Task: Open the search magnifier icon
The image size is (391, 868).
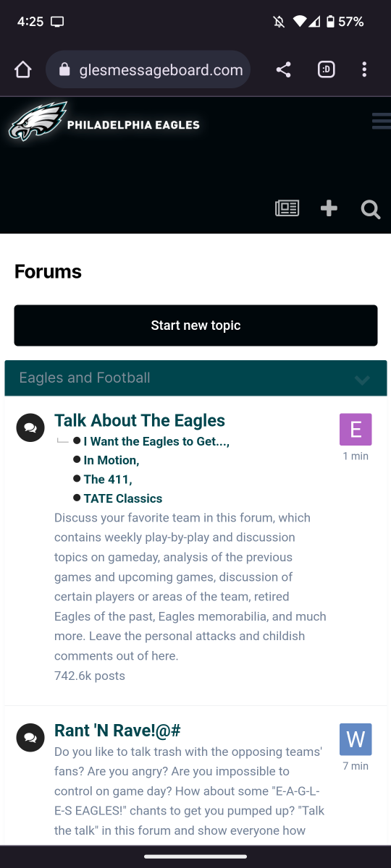Action: point(371,210)
